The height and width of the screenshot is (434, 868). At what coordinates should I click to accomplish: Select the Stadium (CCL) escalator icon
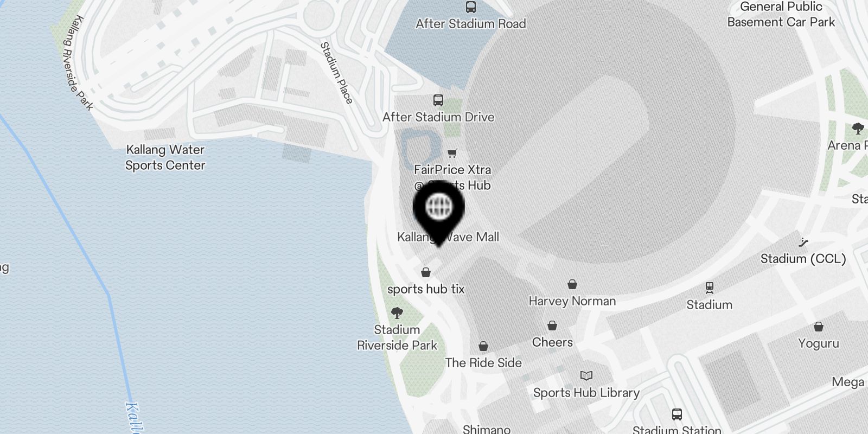[x=803, y=242]
